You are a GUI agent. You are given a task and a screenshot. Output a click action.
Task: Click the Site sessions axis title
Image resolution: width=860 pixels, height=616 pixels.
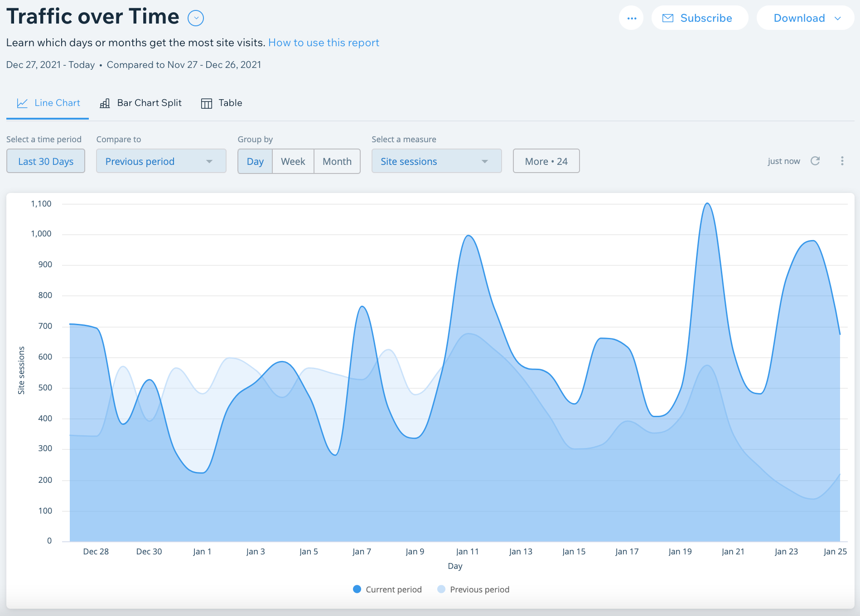coord(21,371)
